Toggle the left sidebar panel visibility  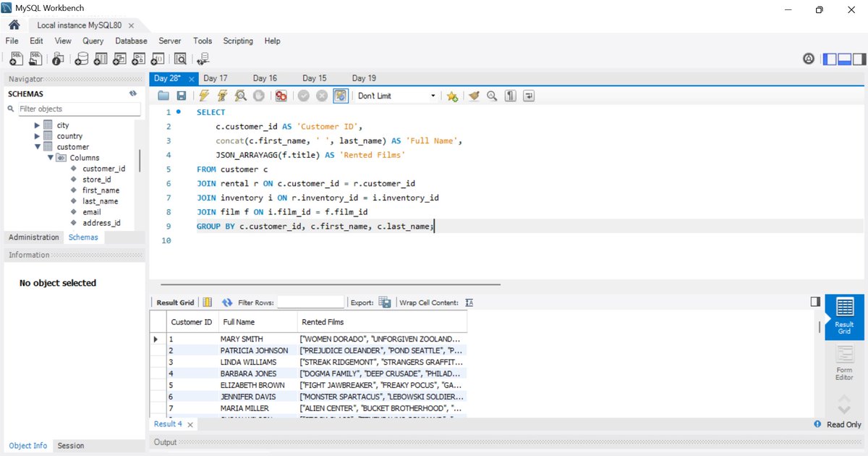pos(829,59)
